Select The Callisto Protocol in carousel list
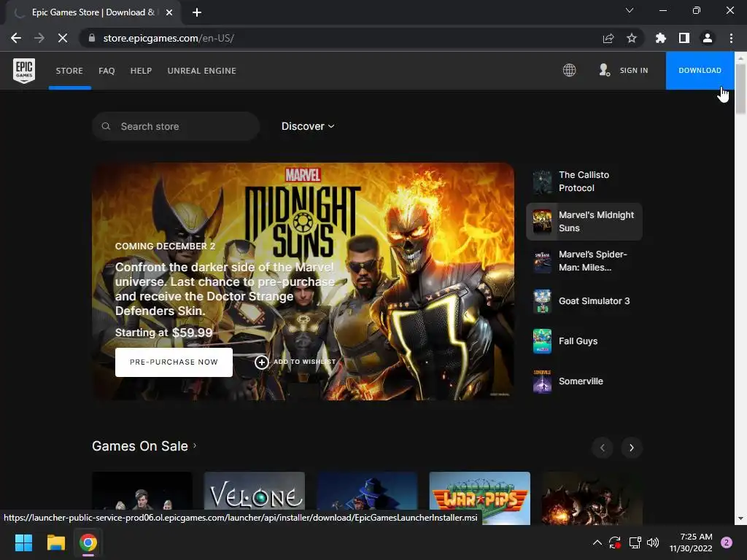 point(584,182)
